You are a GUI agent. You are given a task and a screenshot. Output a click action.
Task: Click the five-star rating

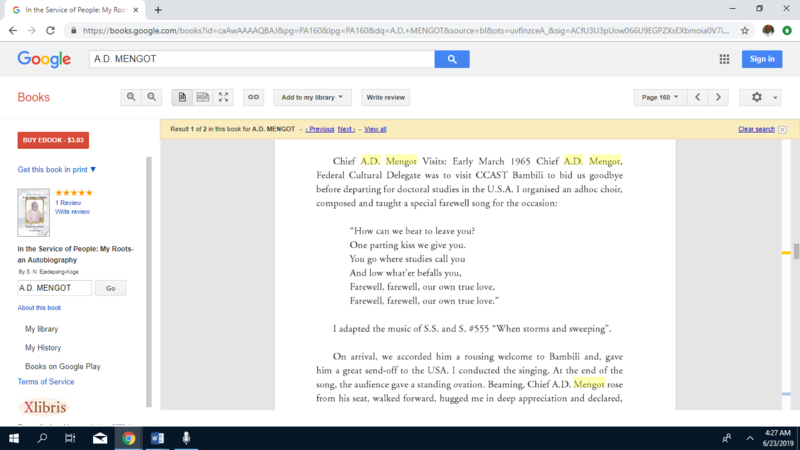[74, 193]
